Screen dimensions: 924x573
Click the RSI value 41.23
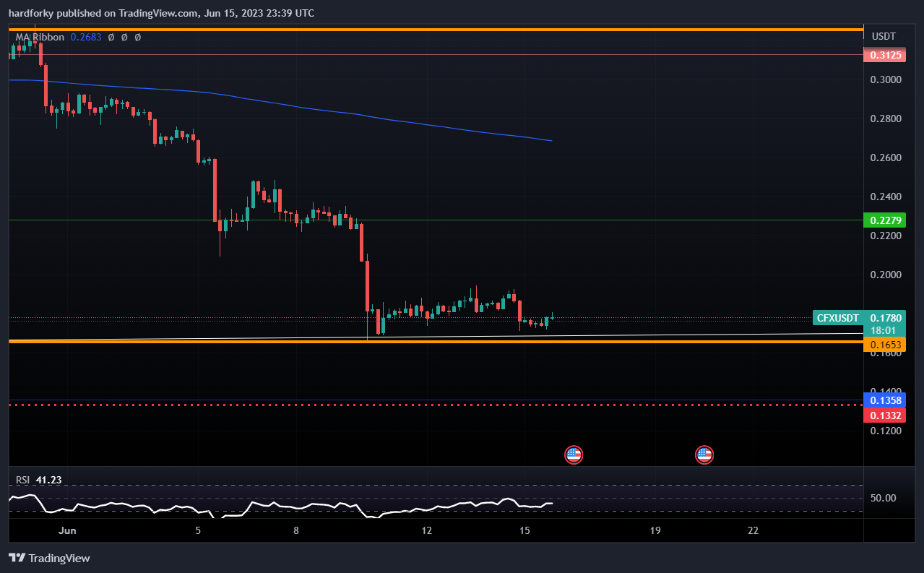point(48,480)
